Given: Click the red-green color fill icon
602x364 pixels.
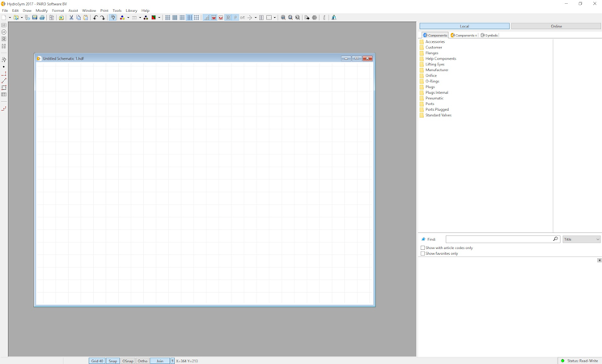Looking at the screenshot, I should (154, 18).
